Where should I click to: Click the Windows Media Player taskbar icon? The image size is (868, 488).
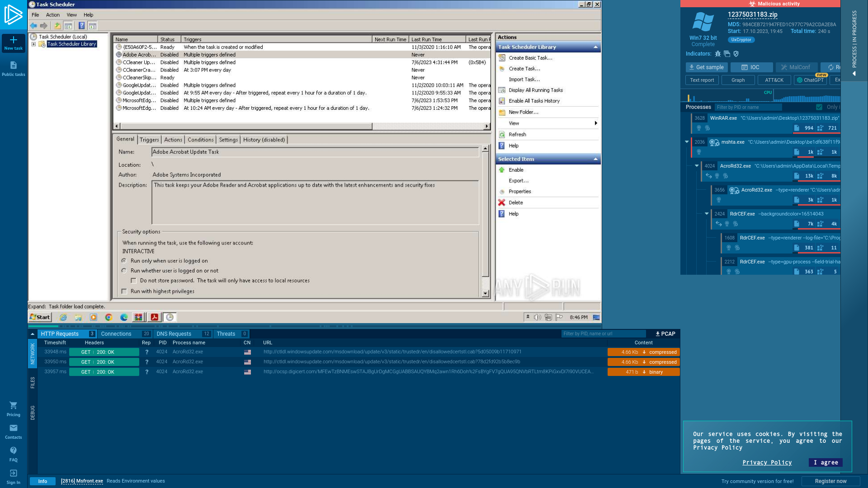[94, 317]
